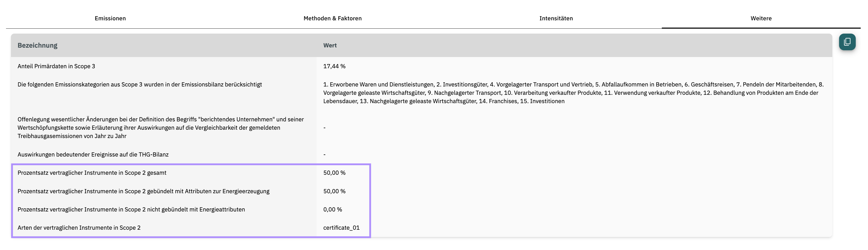Switch to the Emissionen tab

pos(110,18)
